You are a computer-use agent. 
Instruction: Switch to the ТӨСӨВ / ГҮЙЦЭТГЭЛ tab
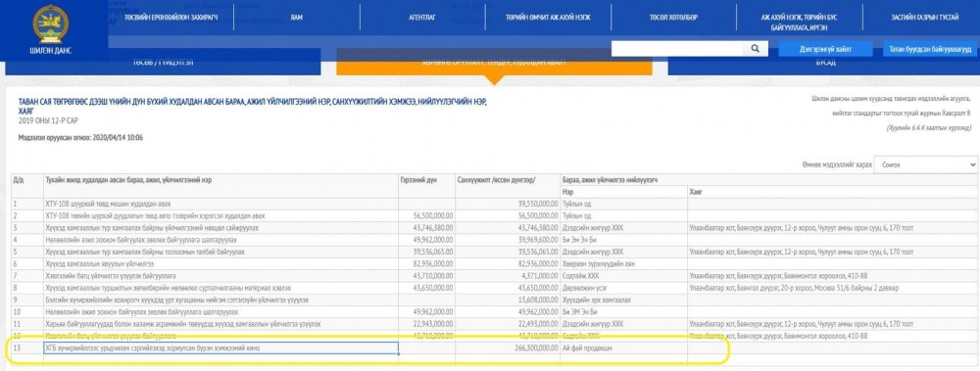coord(163,63)
